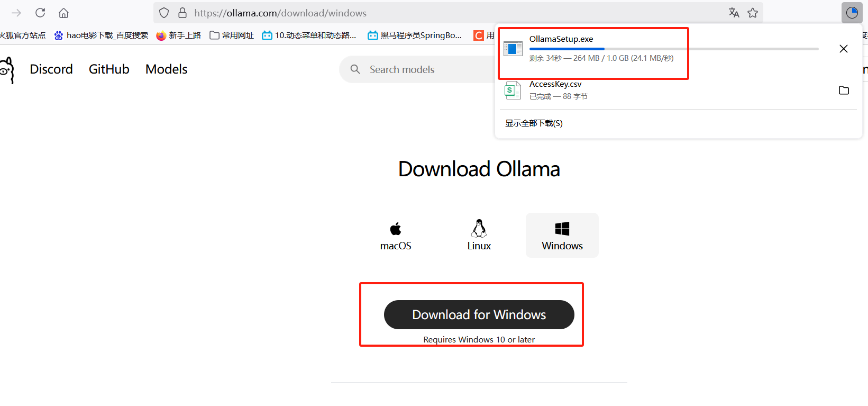Click Requires Windows 10 or later text
868x406 pixels.
(479, 340)
